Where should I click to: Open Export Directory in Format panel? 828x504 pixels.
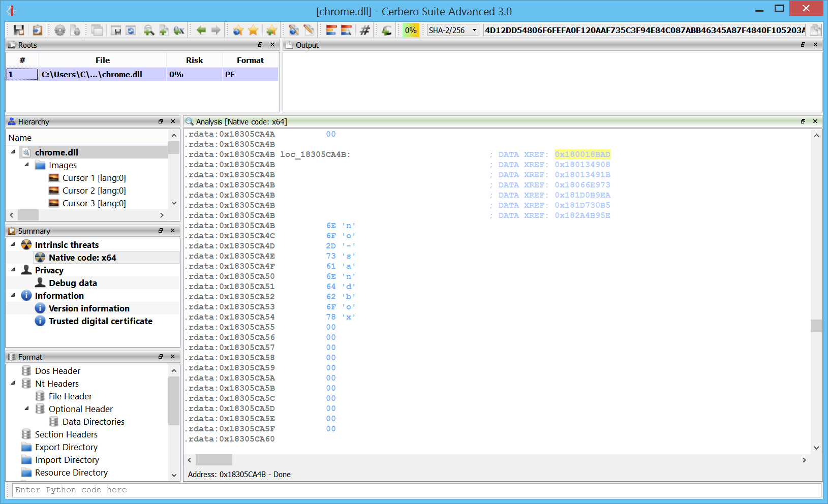(66, 447)
